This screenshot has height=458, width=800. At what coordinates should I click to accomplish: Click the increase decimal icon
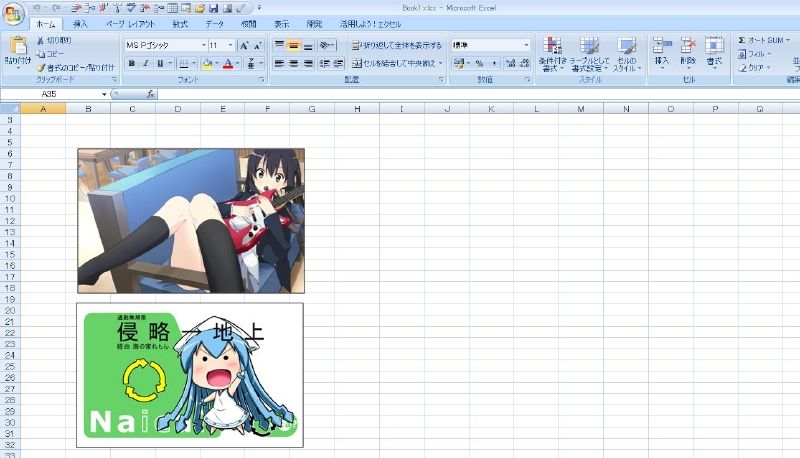click(510, 63)
